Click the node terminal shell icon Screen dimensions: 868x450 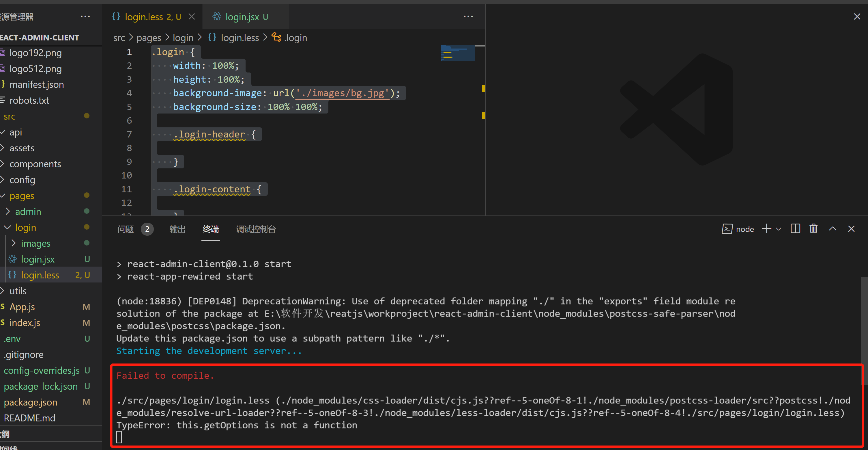pyautogui.click(x=727, y=229)
